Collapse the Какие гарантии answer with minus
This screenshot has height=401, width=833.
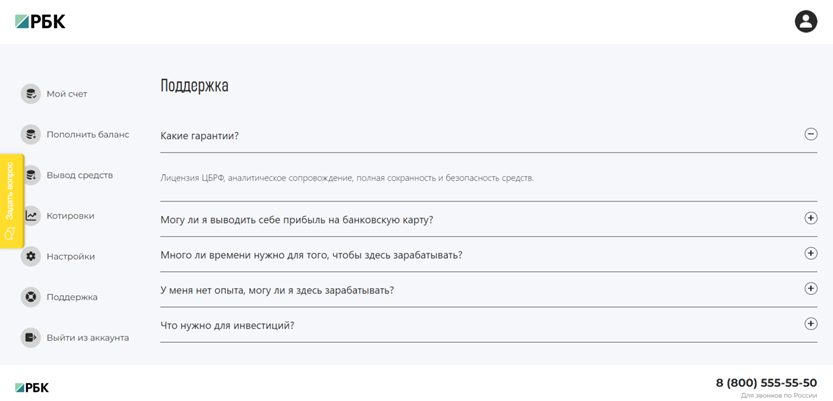pyautogui.click(x=811, y=134)
